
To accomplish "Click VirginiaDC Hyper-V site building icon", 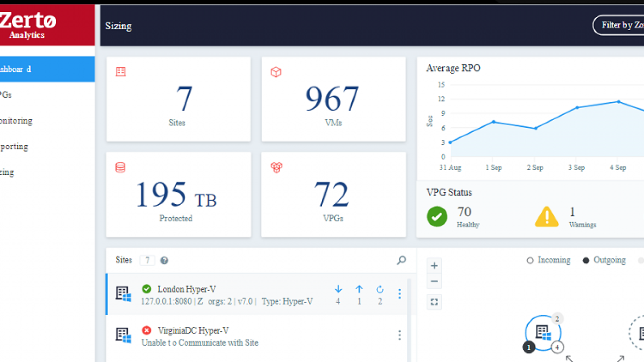I will click(123, 335).
